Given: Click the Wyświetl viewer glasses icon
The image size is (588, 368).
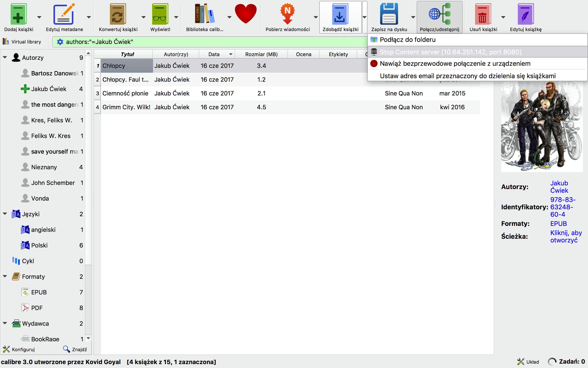Looking at the screenshot, I should click(x=160, y=14).
